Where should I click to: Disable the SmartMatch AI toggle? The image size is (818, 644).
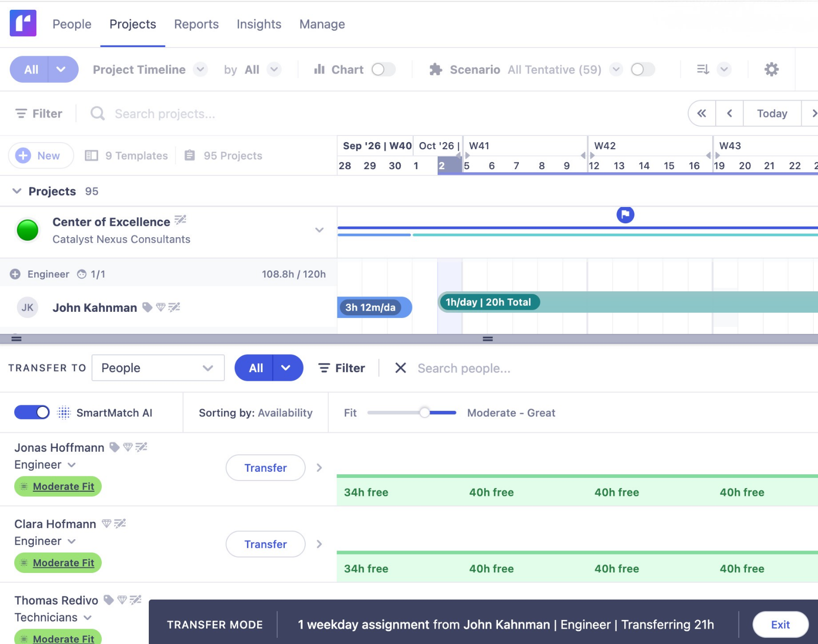[32, 412]
